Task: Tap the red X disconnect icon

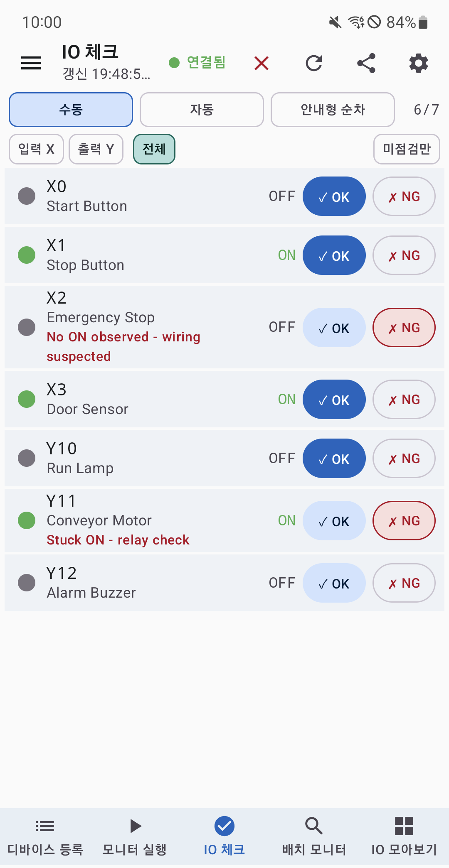Action: click(x=262, y=63)
